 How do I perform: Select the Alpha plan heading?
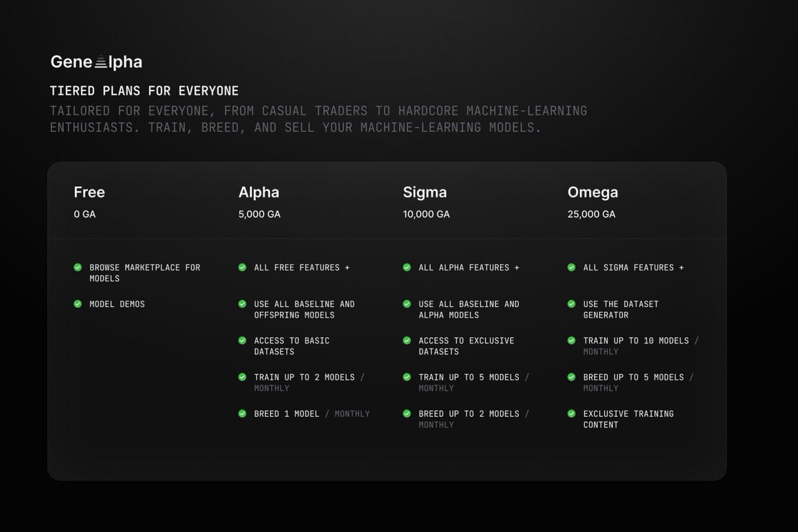pos(259,193)
